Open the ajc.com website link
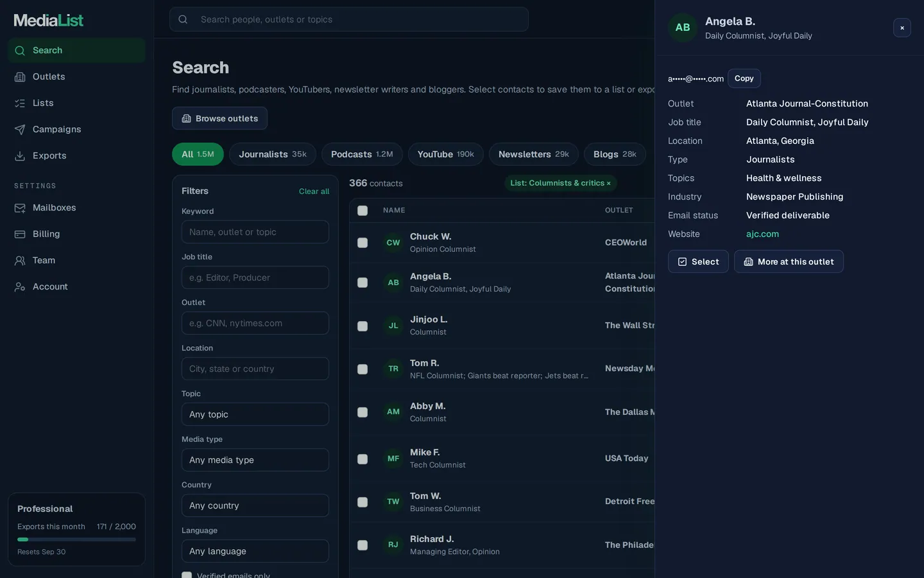The image size is (924, 578). tap(762, 234)
